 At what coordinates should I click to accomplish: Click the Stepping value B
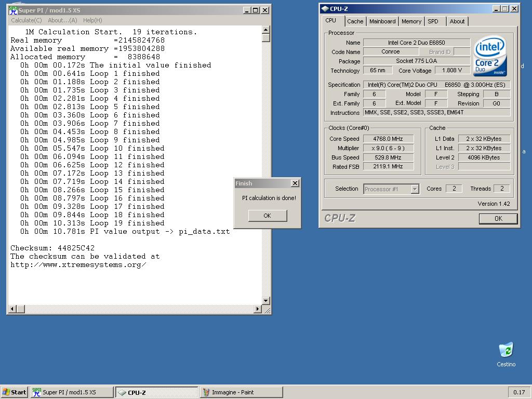point(496,94)
